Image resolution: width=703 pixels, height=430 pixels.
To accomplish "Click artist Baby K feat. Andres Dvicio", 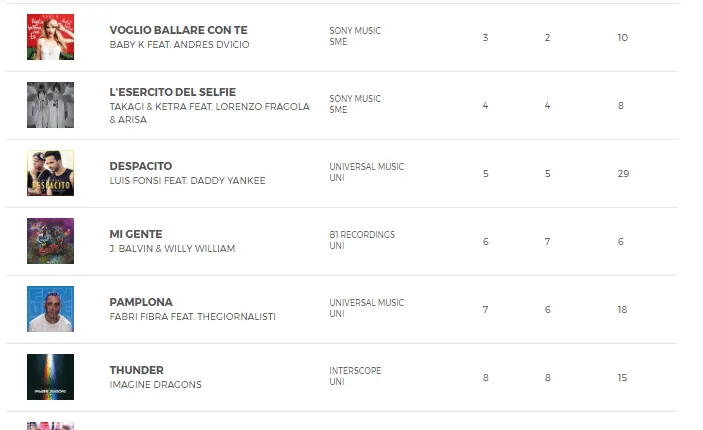I will (179, 45).
